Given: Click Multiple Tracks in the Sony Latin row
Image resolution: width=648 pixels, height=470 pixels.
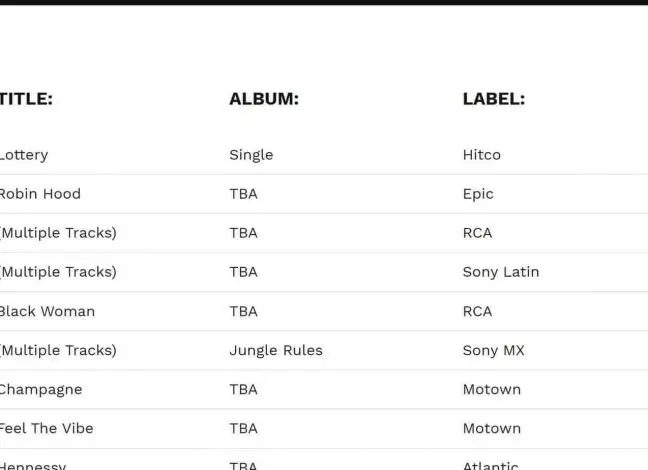Looking at the screenshot, I should [58, 272].
